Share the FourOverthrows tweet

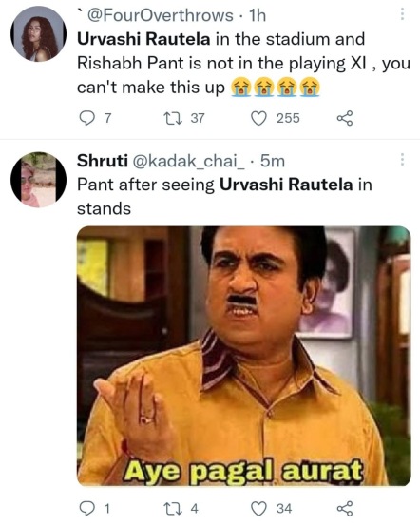345,118
